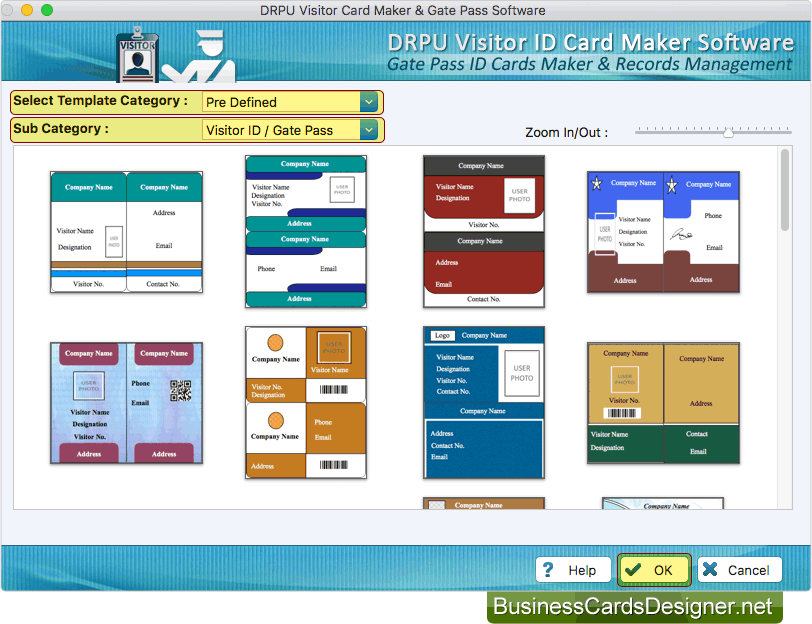812x624 pixels.
Task: Select the dark gray and red card template
Action: coord(484,231)
